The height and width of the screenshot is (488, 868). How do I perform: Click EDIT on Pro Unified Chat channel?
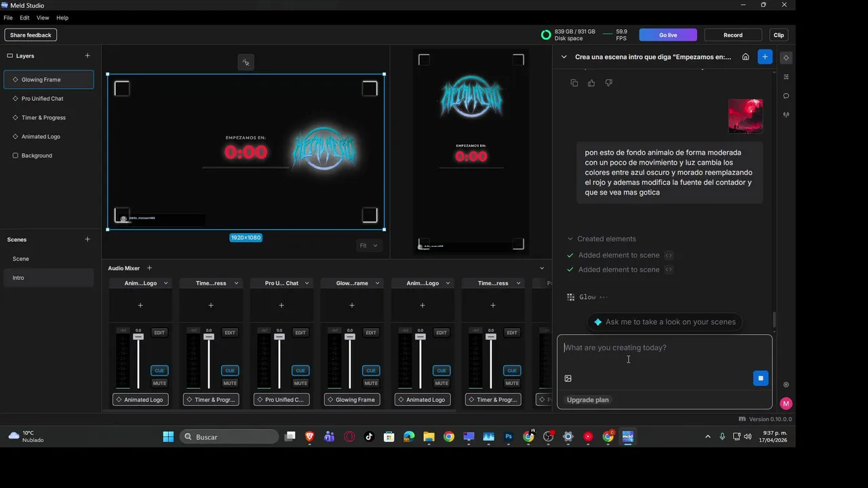tap(300, 333)
